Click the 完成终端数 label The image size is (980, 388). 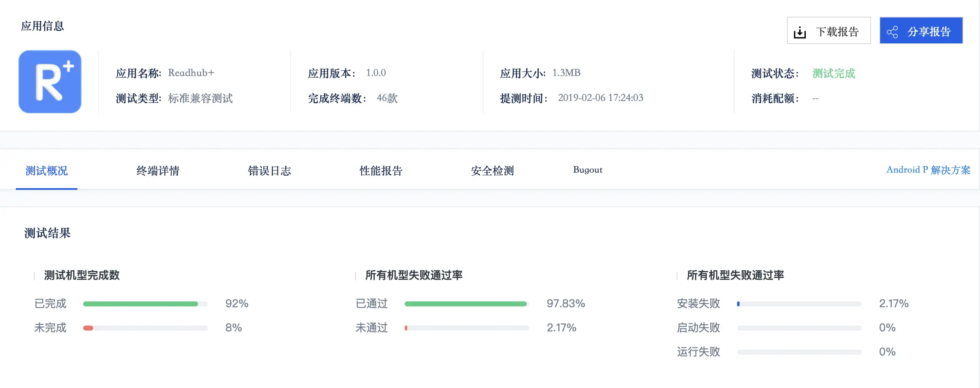(337, 98)
